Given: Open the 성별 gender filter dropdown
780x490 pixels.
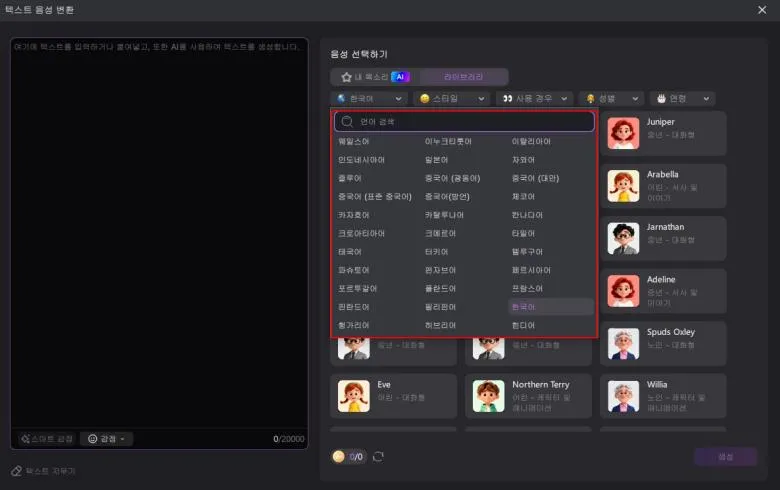Looking at the screenshot, I should (612, 98).
